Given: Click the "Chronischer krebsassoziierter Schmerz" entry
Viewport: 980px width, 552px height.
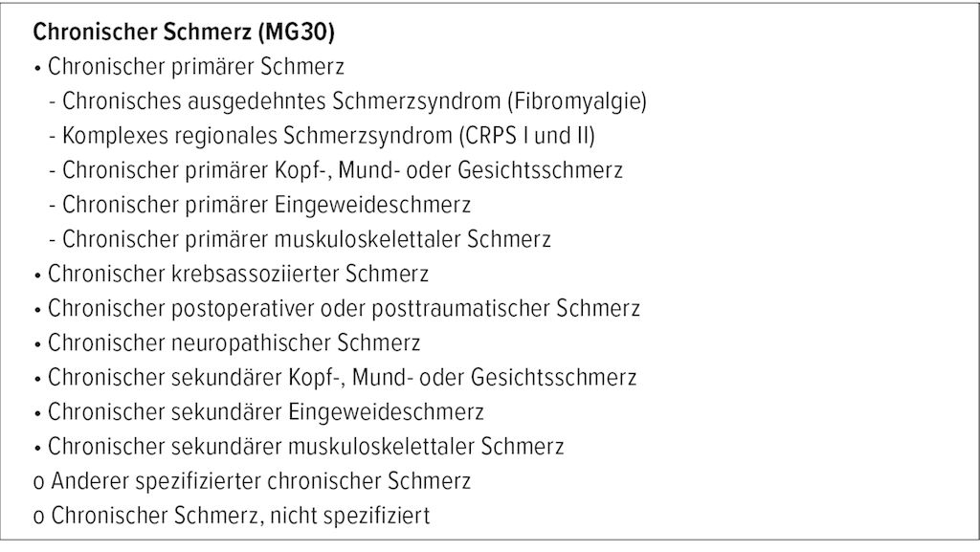Looking at the screenshot, I should click(237, 274).
